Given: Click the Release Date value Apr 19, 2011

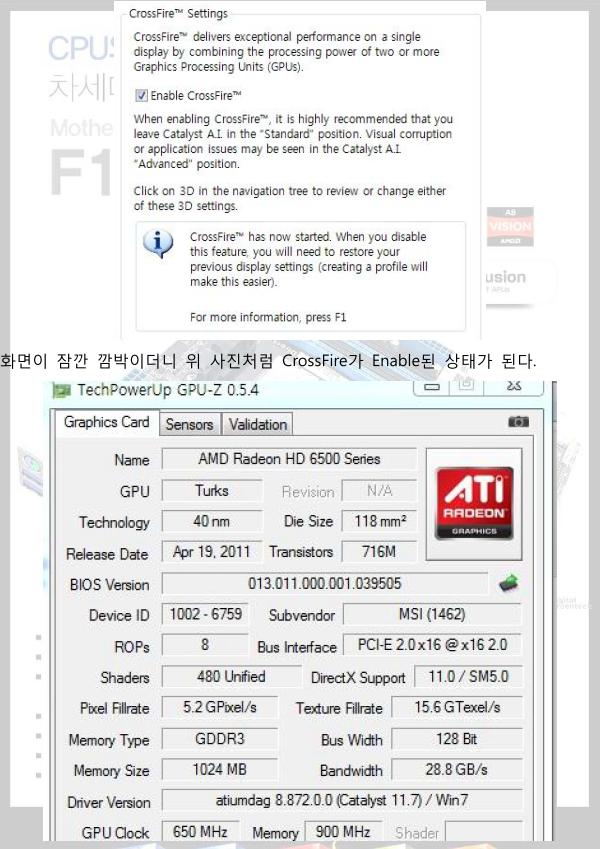Looking at the screenshot, I should (212, 552).
